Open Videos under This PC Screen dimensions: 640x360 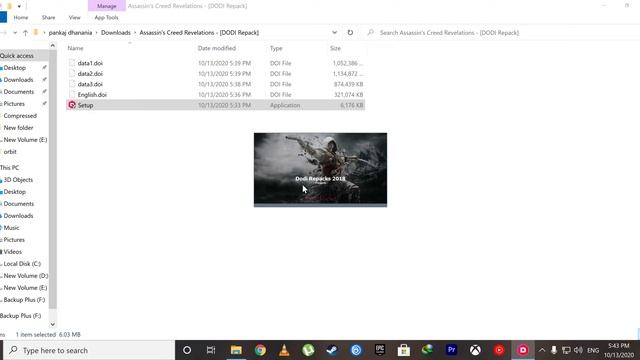13,252
